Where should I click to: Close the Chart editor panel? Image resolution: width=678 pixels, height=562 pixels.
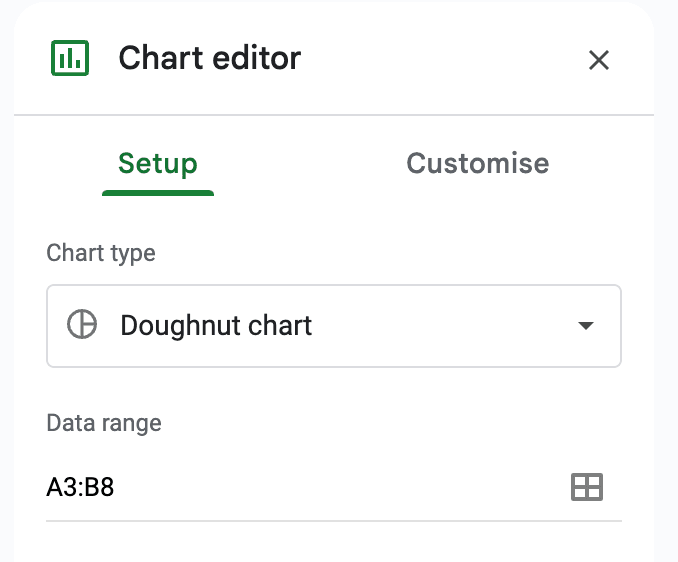[598, 60]
